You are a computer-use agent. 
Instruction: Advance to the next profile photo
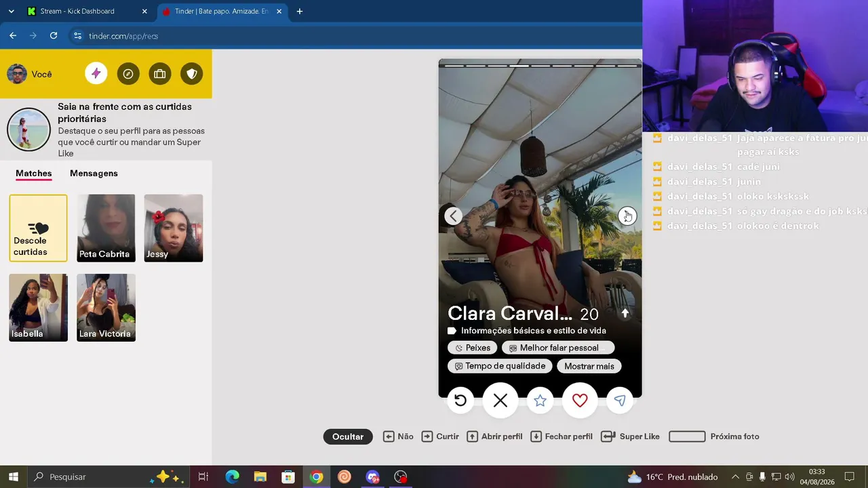(x=627, y=216)
